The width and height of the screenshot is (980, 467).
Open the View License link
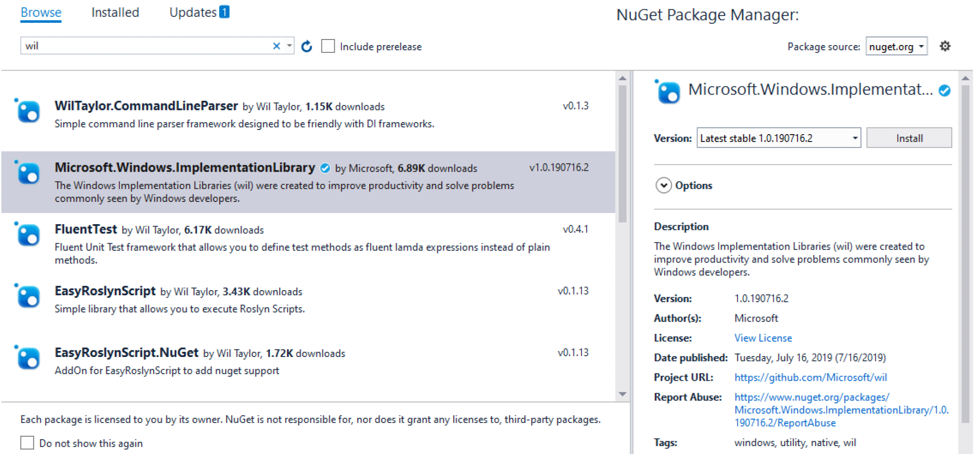[x=763, y=338]
